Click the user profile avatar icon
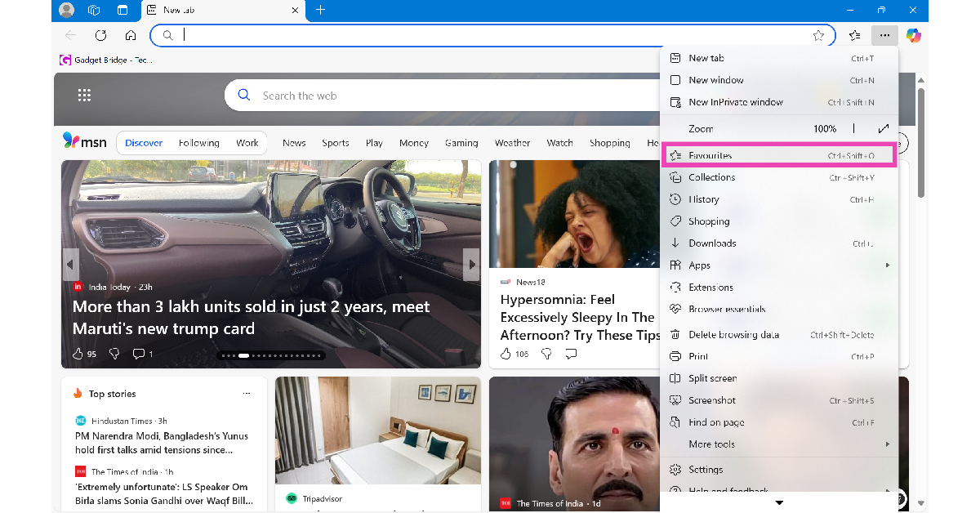This screenshot has height=513, width=980. click(67, 10)
